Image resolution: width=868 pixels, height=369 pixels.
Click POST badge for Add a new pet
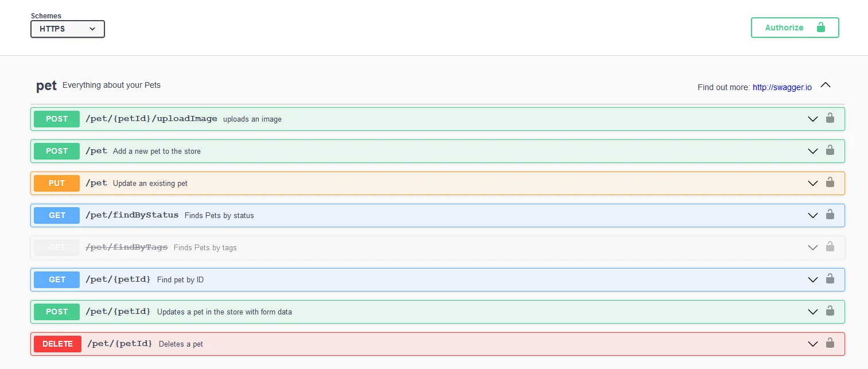pos(57,151)
